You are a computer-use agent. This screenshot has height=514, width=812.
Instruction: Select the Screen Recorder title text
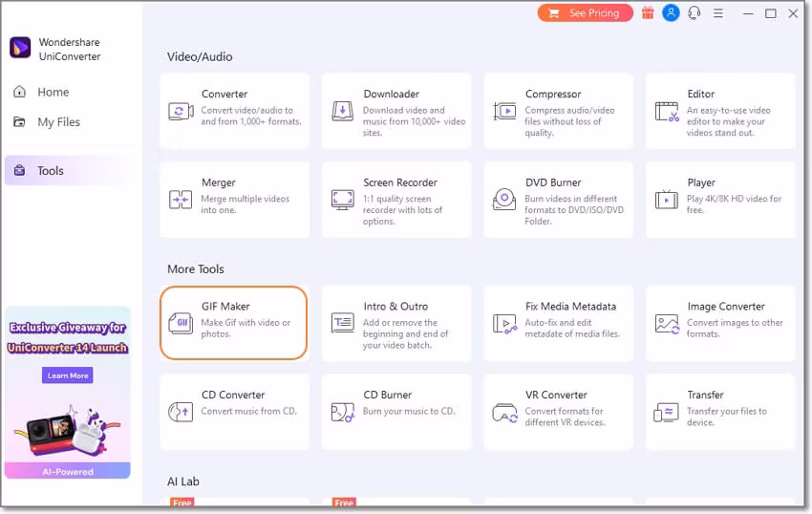400,182
